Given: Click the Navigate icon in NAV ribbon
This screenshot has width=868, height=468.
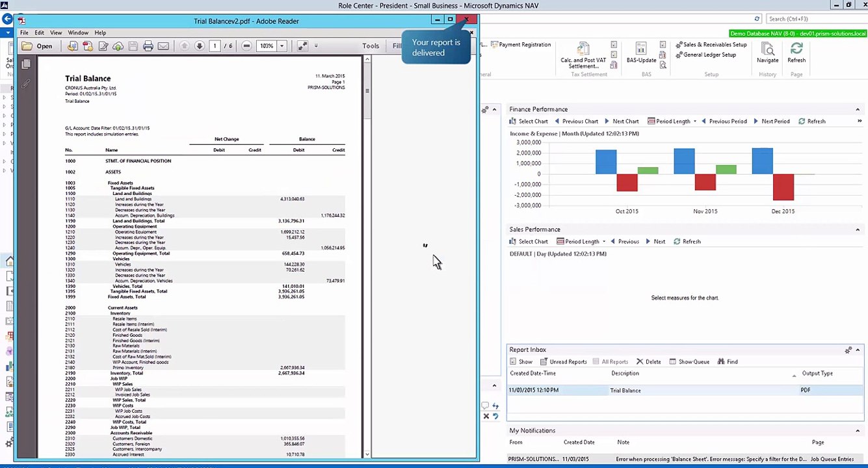Looking at the screenshot, I should pos(767,52).
